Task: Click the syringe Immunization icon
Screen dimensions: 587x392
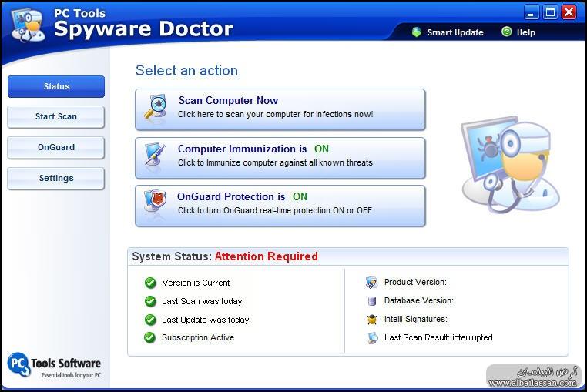Action: click(156, 155)
